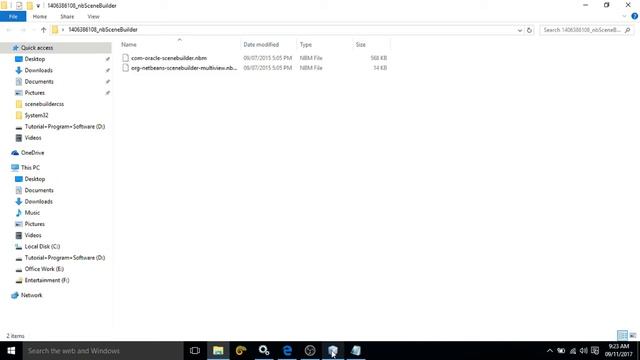Open the Help question mark icon
This screenshot has height=360, width=640.
(x=635, y=16)
